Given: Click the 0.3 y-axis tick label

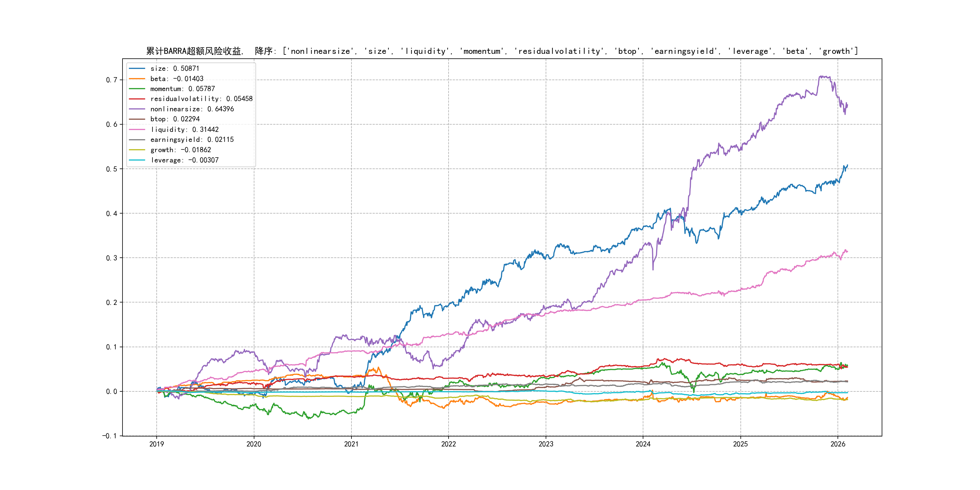Looking at the screenshot, I should coord(112,258).
